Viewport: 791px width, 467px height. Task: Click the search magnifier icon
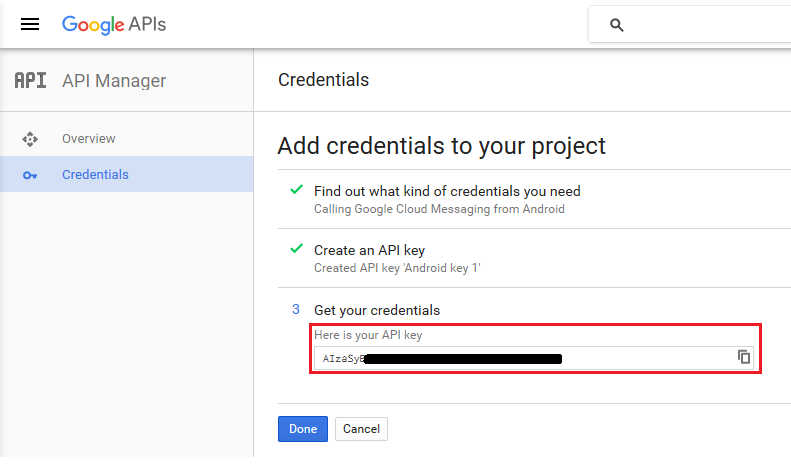pyautogui.click(x=616, y=25)
